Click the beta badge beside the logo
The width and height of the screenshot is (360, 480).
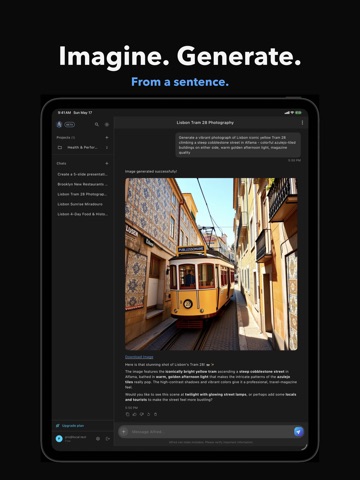tap(69, 124)
